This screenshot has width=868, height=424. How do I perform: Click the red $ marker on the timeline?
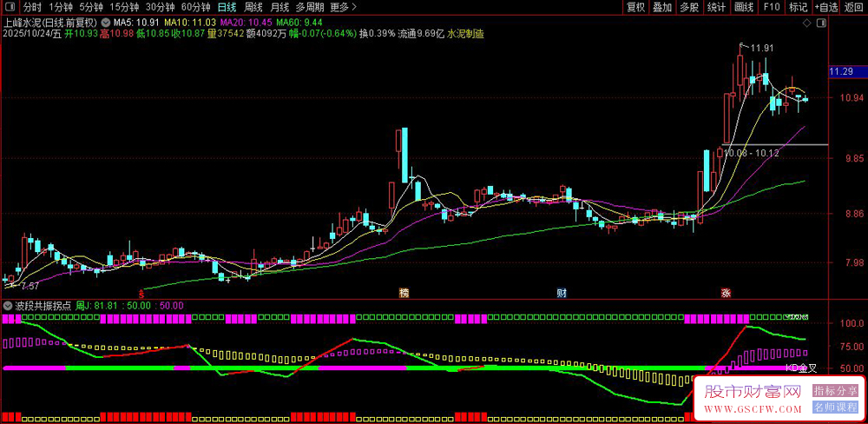point(141,293)
